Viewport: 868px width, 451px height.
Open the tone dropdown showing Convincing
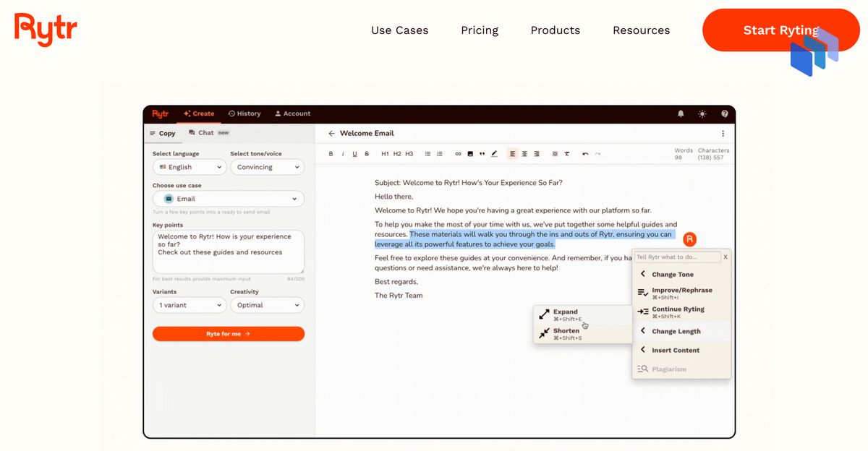[x=267, y=167]
